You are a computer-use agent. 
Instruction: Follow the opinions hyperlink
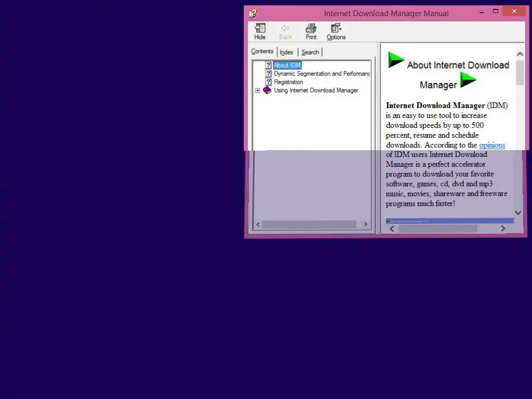[x=492, y=145]
